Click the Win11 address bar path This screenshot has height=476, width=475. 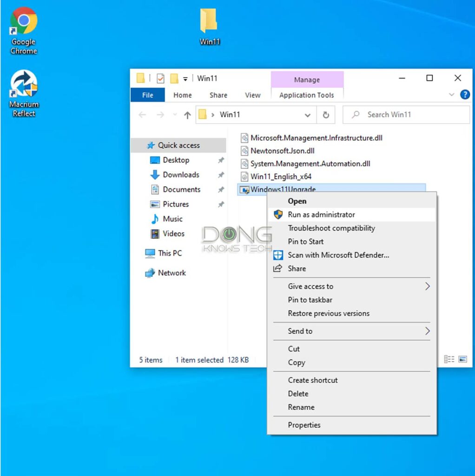230,114
